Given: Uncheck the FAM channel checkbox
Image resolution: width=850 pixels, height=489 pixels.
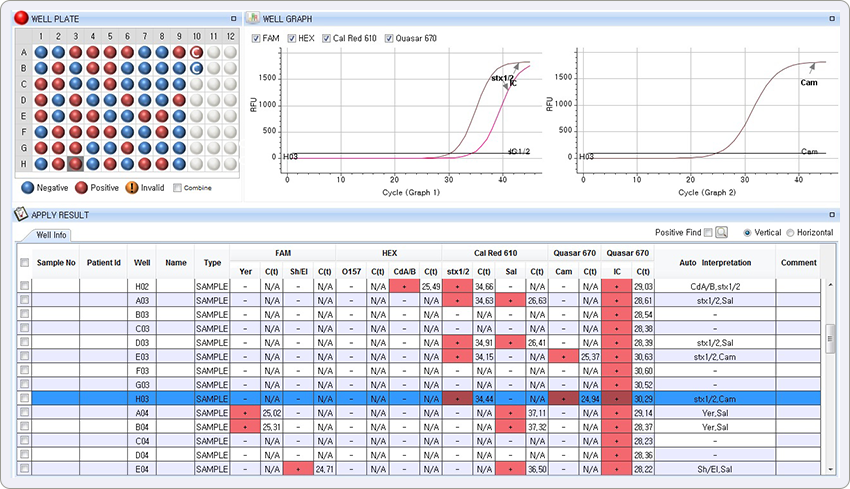Looking at the screenshot, I should tap(257, 39).
